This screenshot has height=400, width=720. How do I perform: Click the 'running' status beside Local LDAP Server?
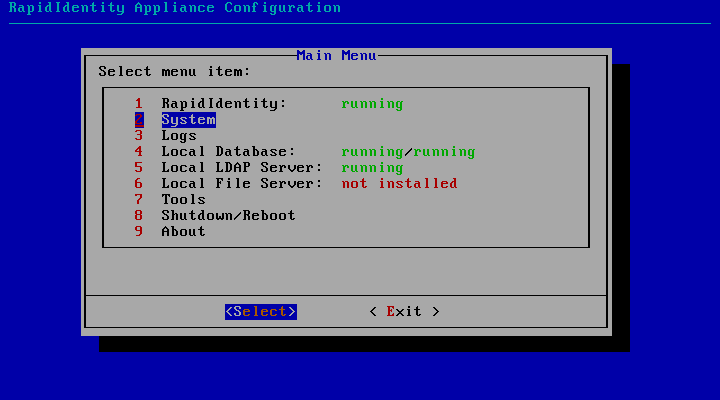(372, 168)
